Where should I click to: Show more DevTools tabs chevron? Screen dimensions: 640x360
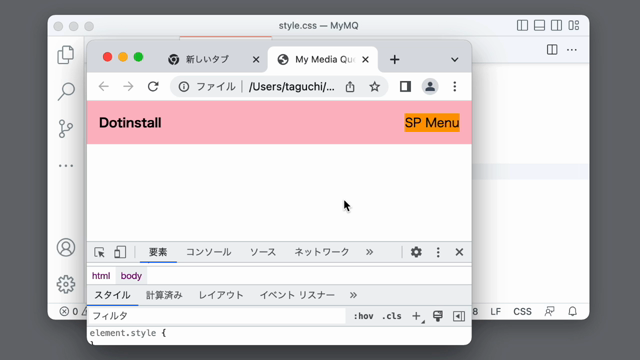tap(369, 252)
